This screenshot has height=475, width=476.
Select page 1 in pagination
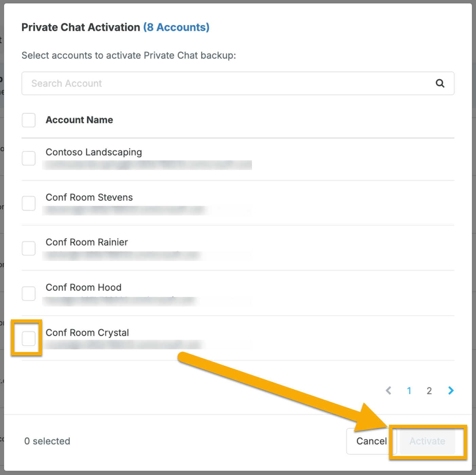409,391
